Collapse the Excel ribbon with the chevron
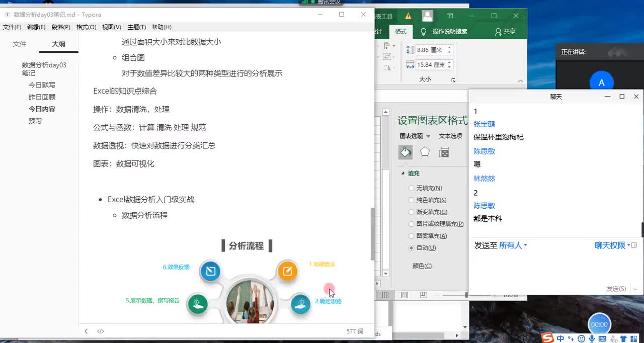 pos(521,80)
